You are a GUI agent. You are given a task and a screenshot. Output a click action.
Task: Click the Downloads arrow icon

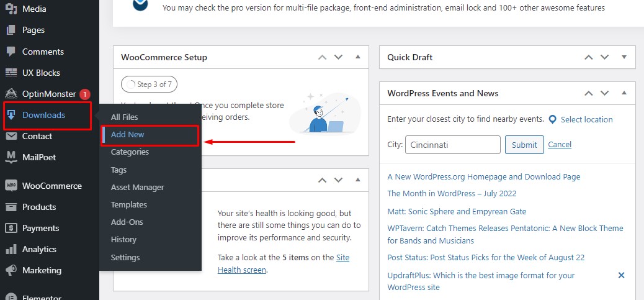[11, 115]
